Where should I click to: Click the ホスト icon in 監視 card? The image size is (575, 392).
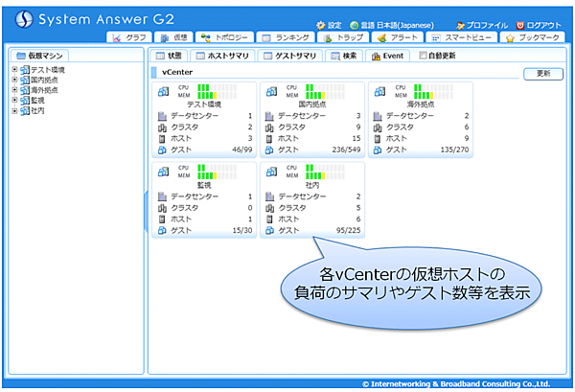[163, 219]
